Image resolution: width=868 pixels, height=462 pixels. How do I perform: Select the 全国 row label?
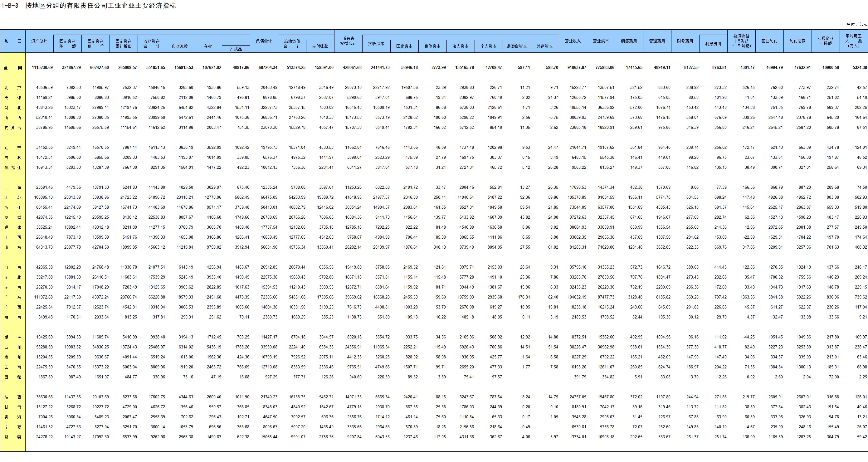13,68
